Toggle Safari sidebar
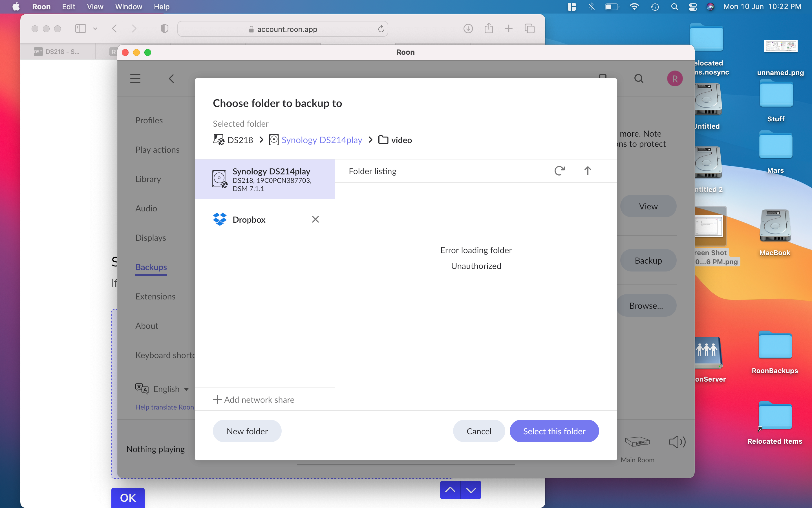This screenshot has width=812, height=508. pos(81,29)
